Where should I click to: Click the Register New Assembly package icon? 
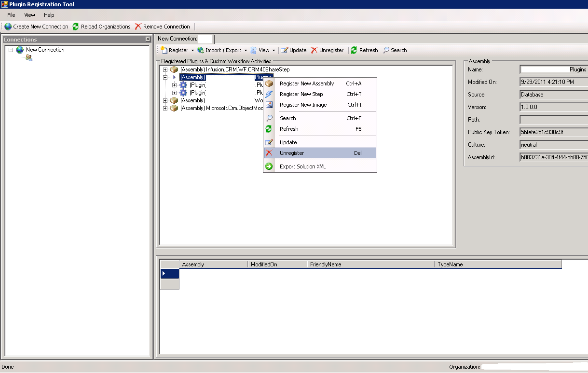point(269,83)
